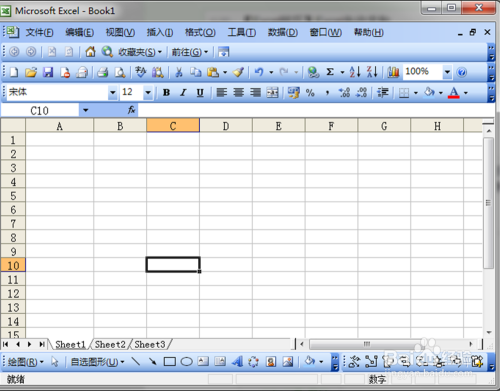Image resolution: width=500 pixels, height=391 pixels.
Task: Apply the red Font Color A
Action: 454,93
